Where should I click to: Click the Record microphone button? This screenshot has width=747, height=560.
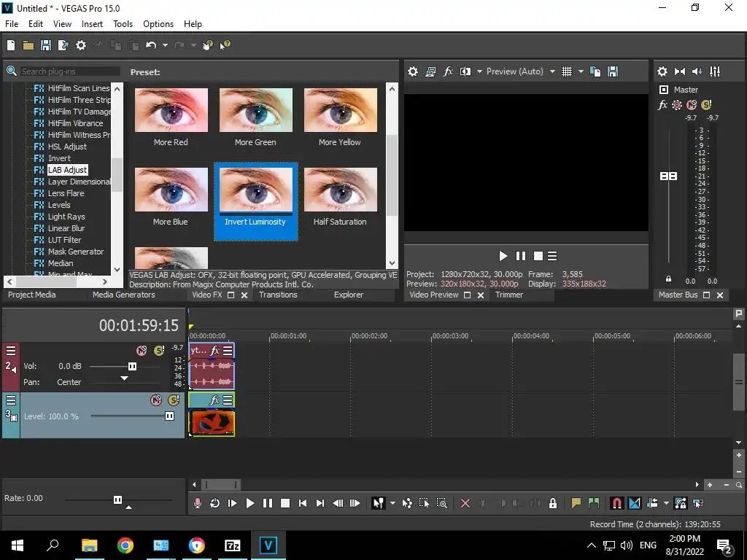pos(197,503)
